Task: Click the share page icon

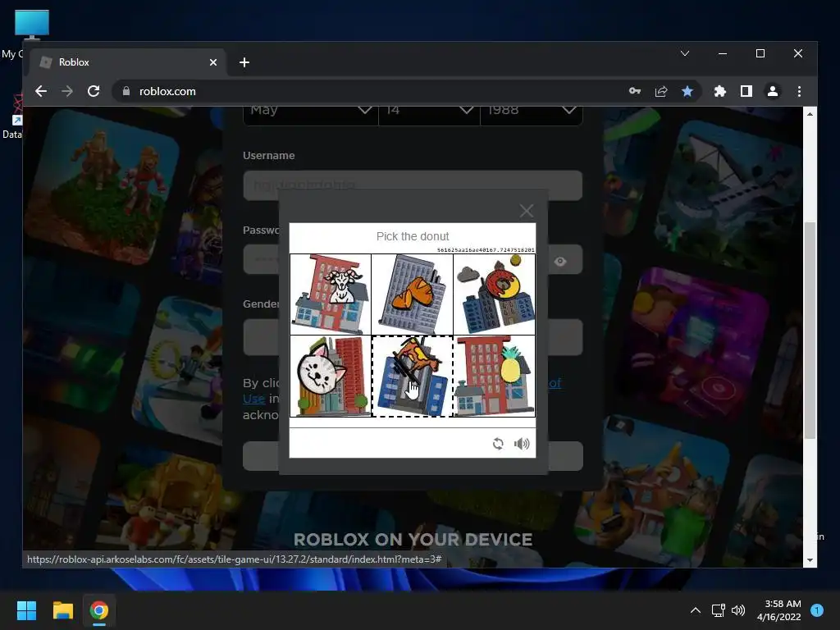Action: click(x=661, y=91)
